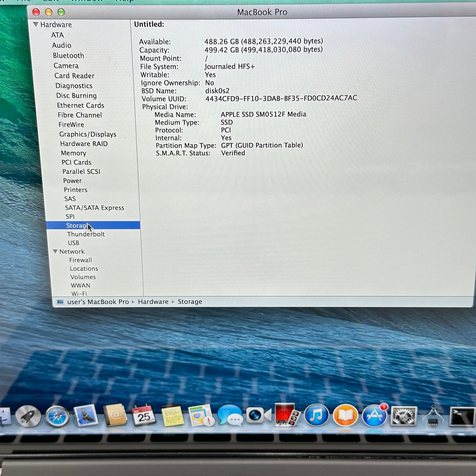Open Messages speech bubble icon
This screenshot has width=476, height=476.
[230, 415]
